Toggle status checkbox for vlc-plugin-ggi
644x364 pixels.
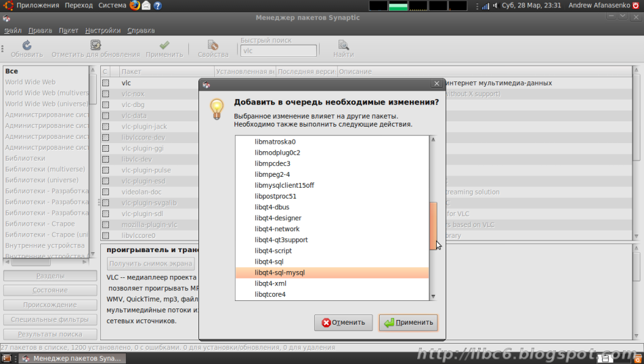click(x=106, y=148)
